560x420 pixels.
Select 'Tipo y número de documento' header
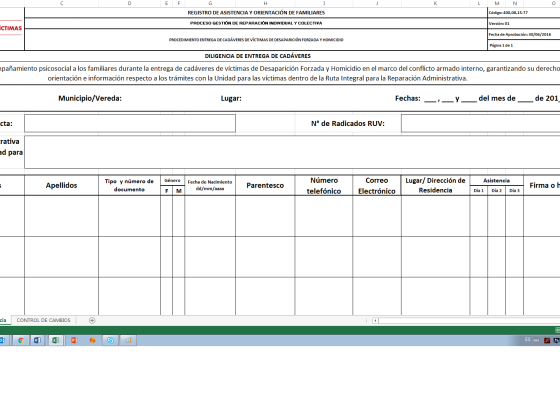[129, 185]
